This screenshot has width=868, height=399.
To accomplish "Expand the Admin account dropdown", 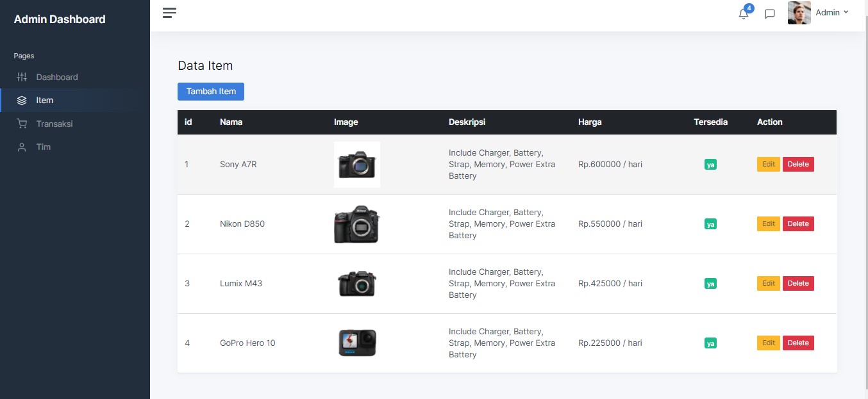I will point(830,12).
